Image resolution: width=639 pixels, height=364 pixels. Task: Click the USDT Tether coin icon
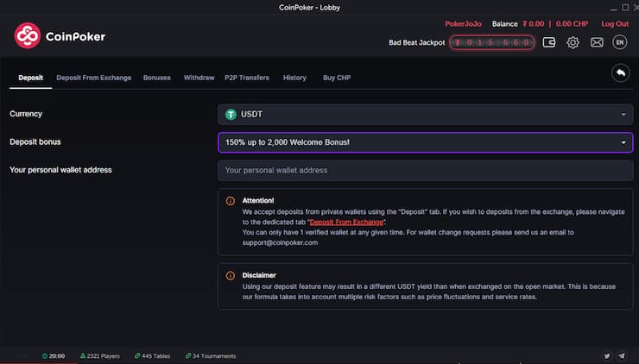click(x=231, y=115)
